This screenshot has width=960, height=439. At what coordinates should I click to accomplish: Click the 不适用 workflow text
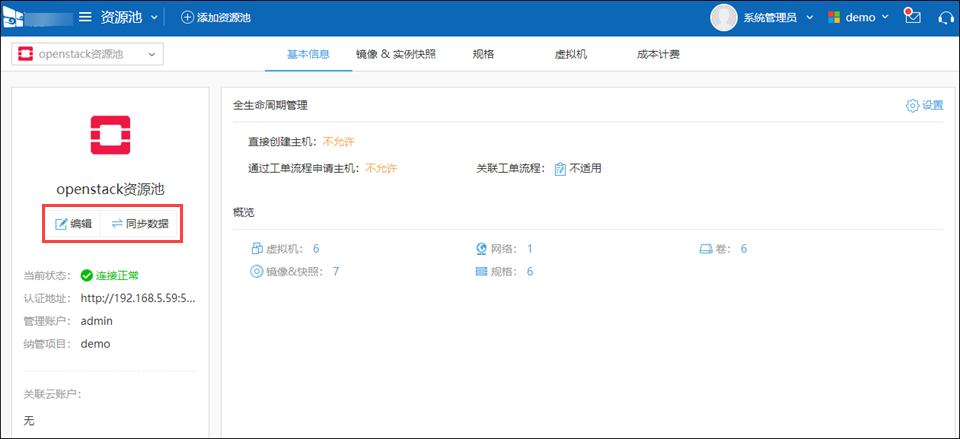[585, 168]
